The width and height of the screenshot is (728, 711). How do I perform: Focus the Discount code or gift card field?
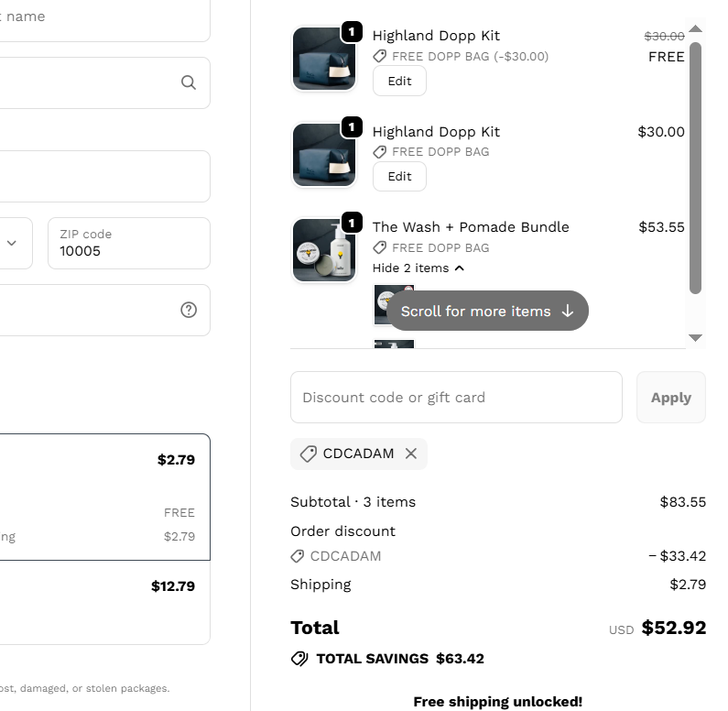point(456,398)
